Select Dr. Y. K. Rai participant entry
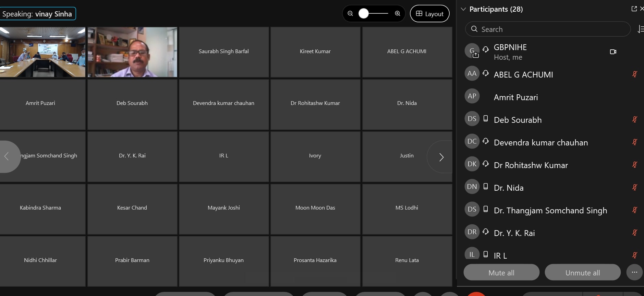The height and width of the screenshot is (296, 644). pyautogui.click(x=514, y=233)
